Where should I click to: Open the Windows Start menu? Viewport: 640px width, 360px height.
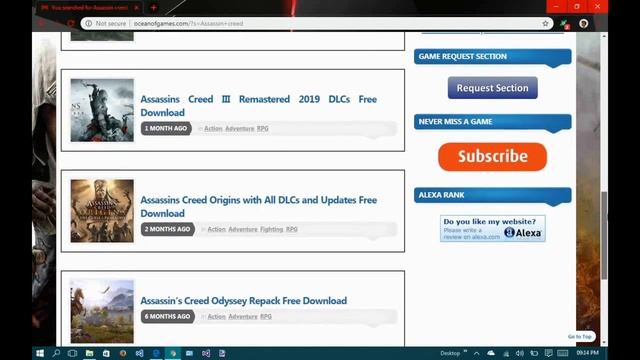pyautogui.click(x=40, y=353)
